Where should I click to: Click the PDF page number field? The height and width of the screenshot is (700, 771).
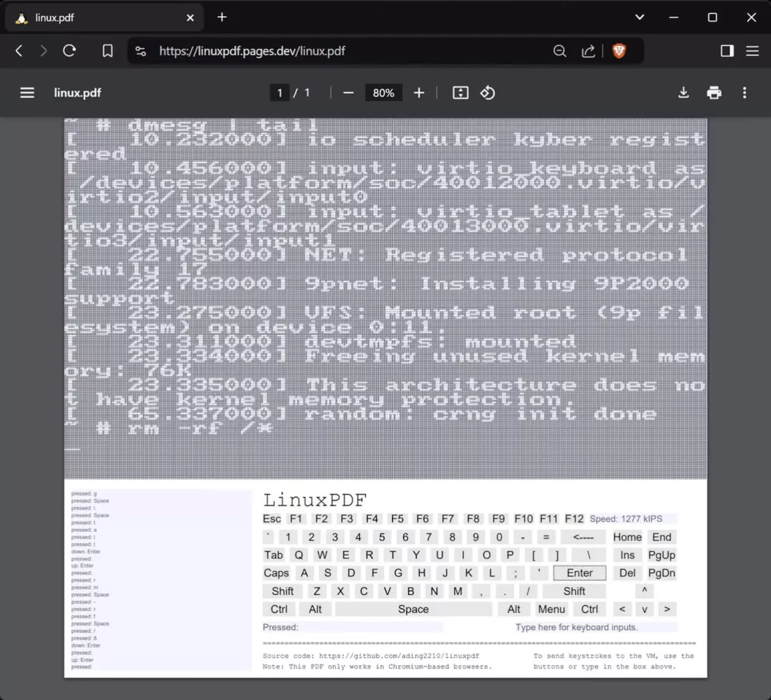[279, 93]
